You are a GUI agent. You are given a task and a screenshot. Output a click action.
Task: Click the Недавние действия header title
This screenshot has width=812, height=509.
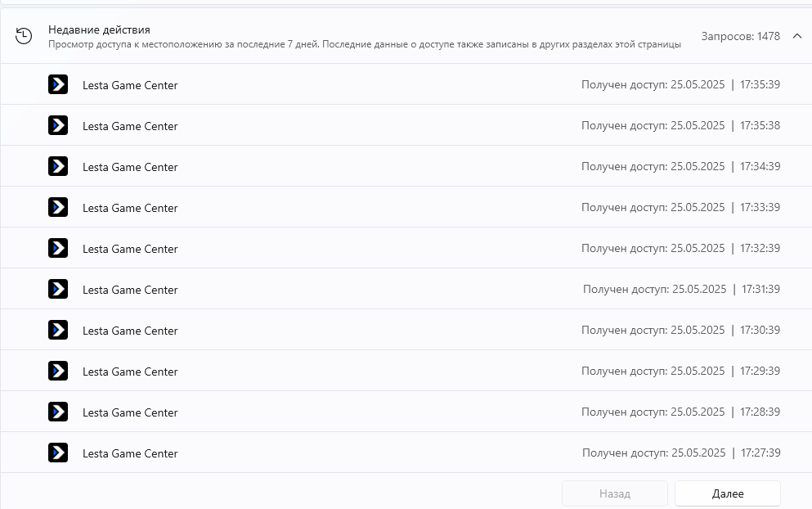[x=99, y=29]
